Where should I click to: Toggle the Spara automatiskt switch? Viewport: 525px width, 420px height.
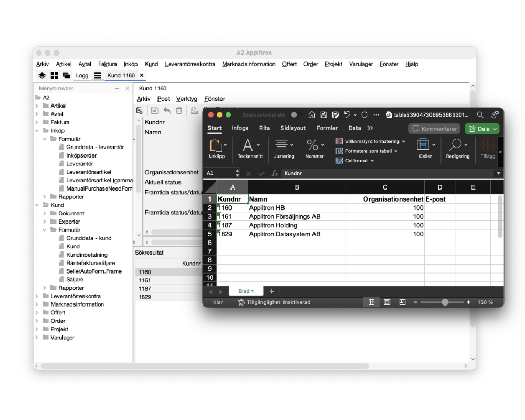(296, 115)
